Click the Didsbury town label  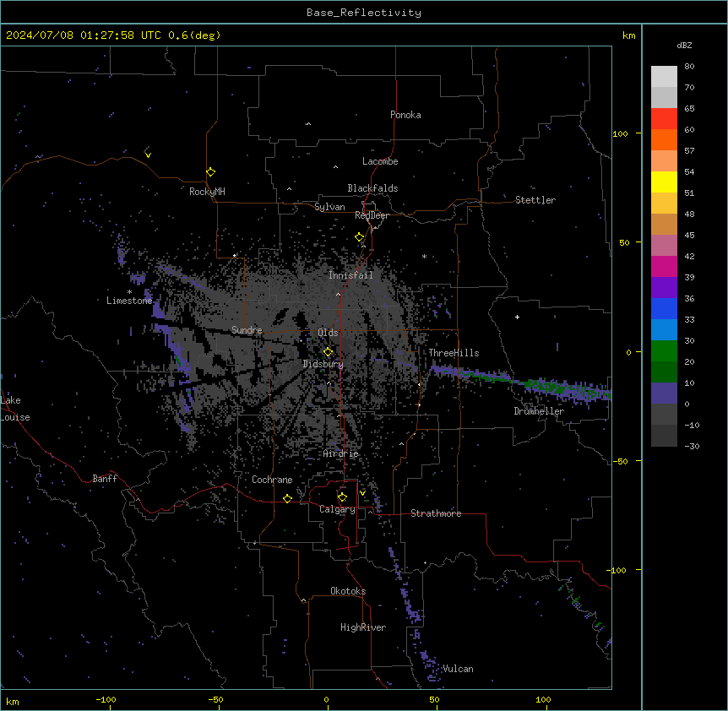(323, 364)
